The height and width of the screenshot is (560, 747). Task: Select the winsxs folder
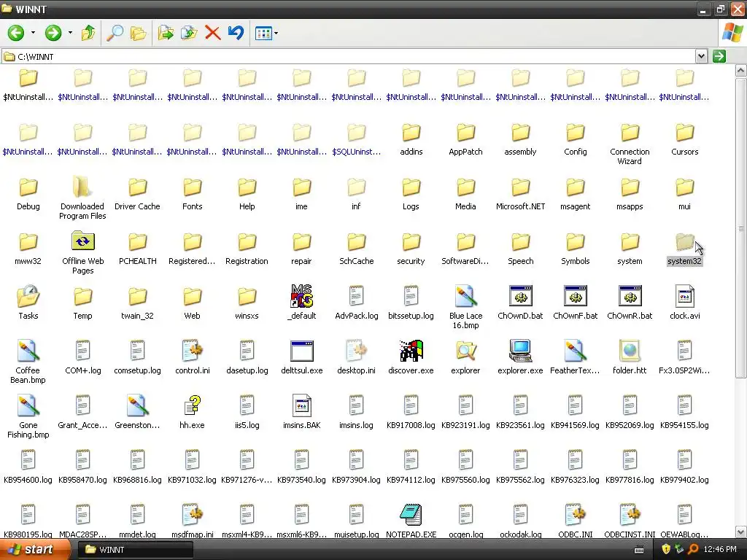[x=247, y=303]
